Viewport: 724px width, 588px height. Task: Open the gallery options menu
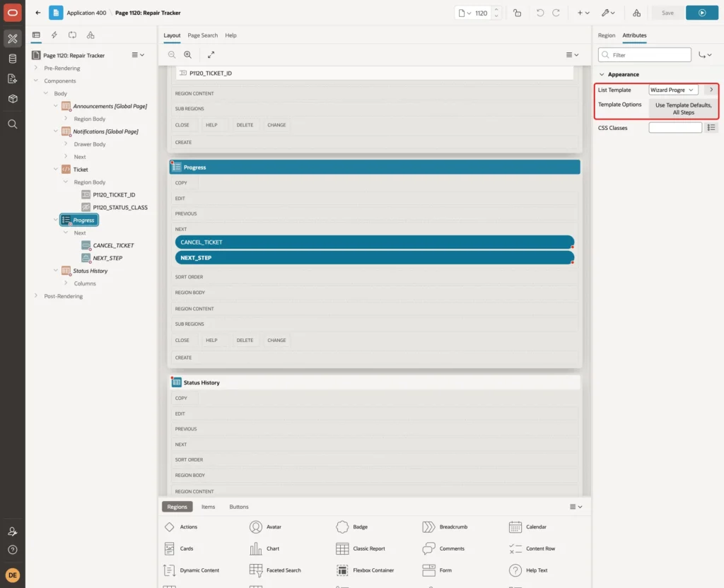point(576,507)
